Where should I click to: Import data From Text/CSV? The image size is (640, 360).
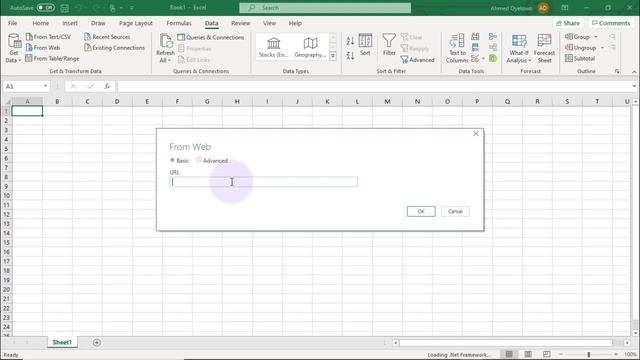48,37
